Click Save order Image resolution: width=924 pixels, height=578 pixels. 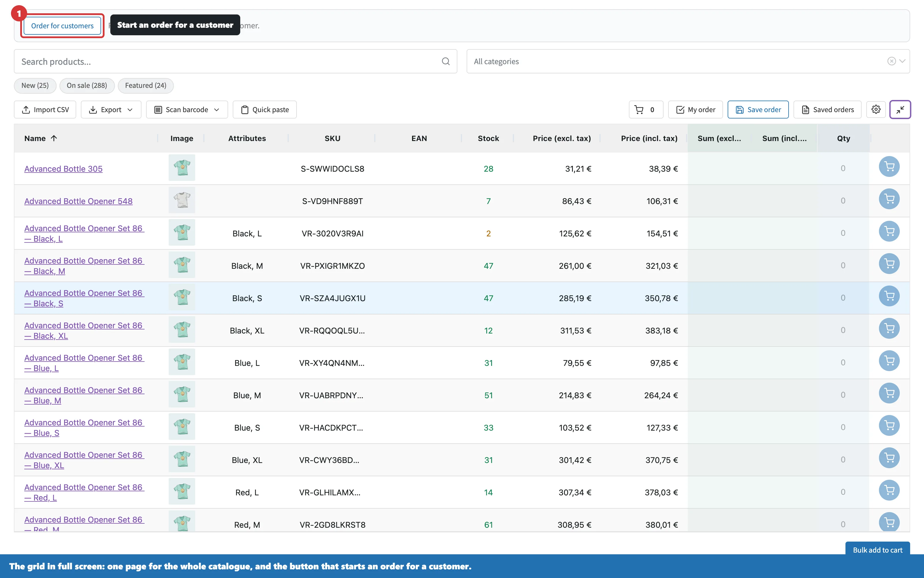pos(758,110)
